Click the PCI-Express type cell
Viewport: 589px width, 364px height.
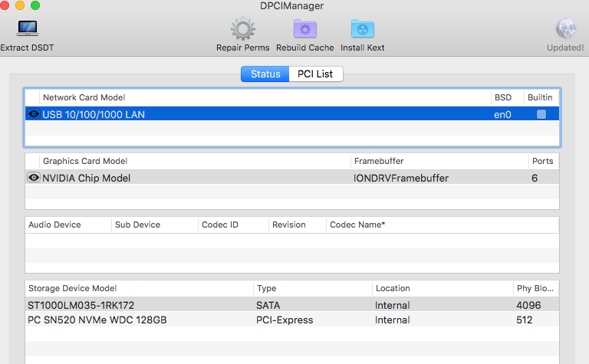tap(285, 320)
